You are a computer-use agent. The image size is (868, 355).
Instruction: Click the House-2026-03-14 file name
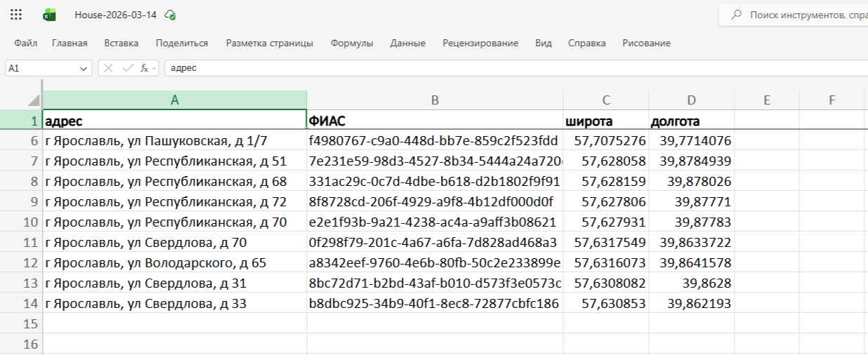[115, 15]
